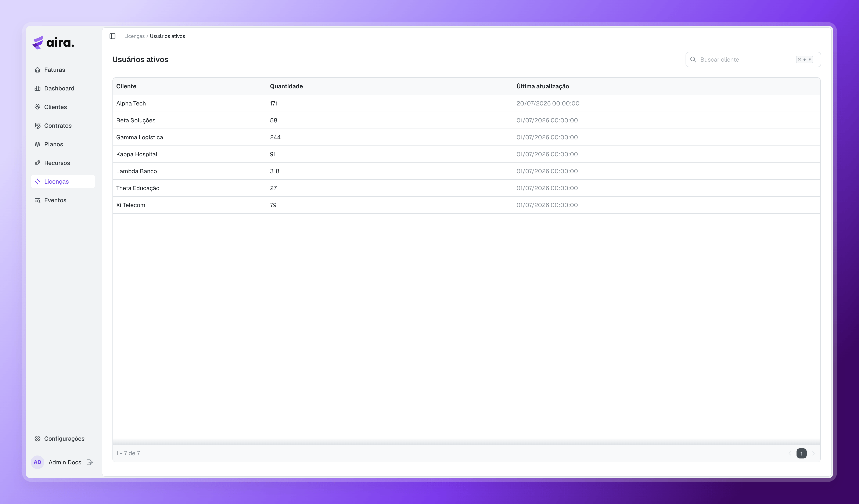
Task: Open Configurações in the sidebar
Action: click(x=63, y=439)
